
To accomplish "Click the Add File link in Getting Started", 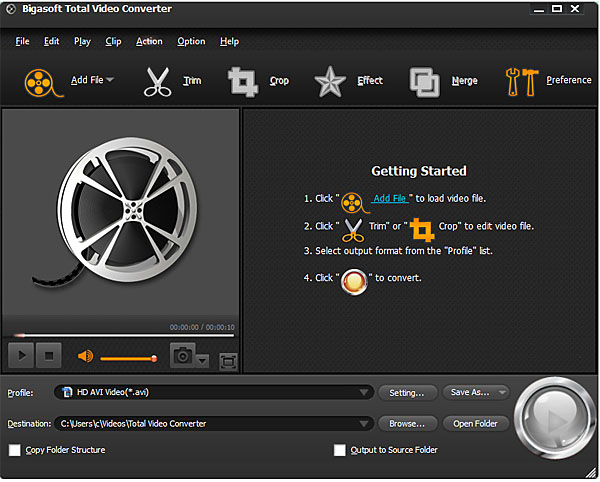I will (390, 199).
